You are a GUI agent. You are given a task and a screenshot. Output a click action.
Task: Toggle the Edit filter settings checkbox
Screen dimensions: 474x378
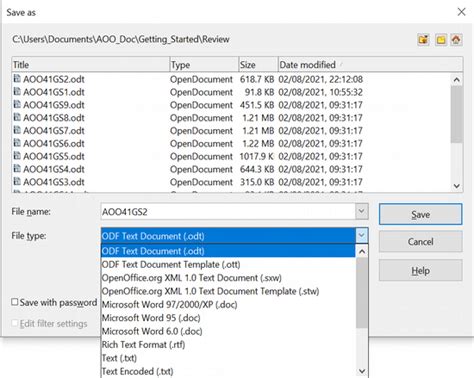tap(15, 323)
